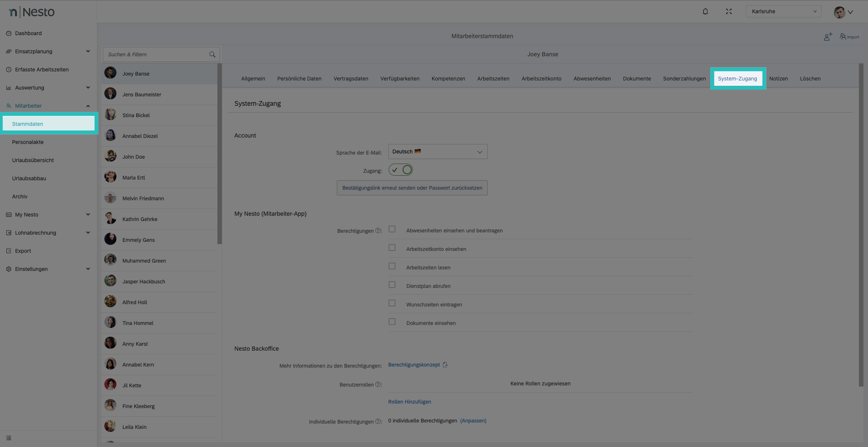Click the search magnifier icon
The width and height of the screenshot is (868, 447).
[212, 54]
